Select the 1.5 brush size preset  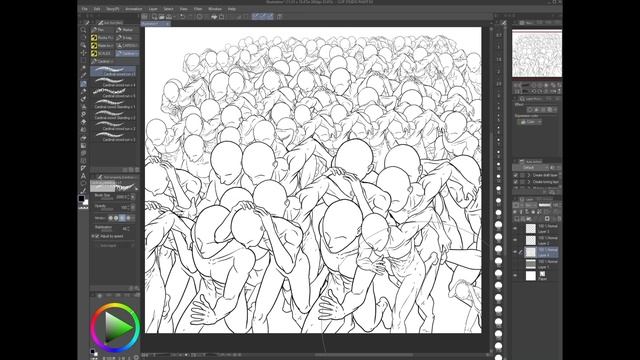pyautogui.click(x=498, y=60)
